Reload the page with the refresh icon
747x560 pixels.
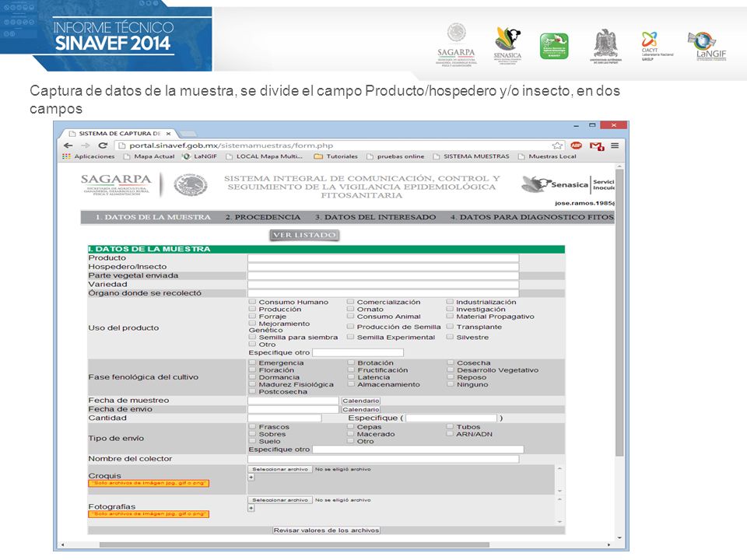[103, 145]
